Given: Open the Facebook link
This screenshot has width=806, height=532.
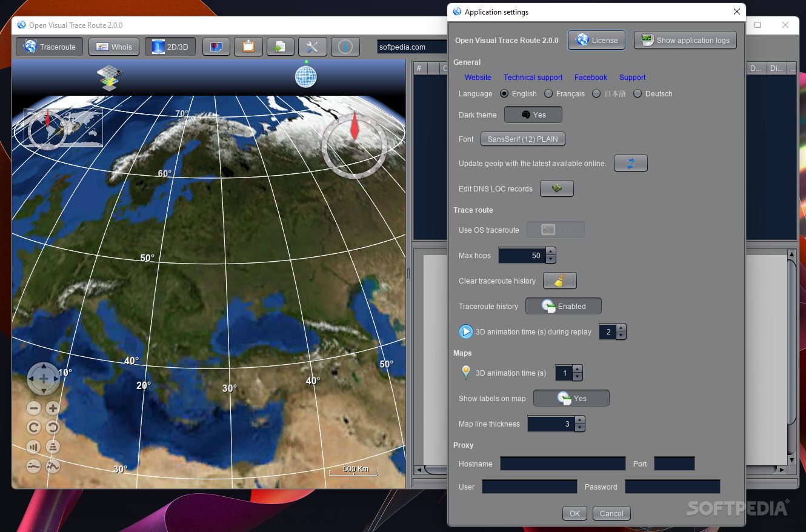Looking at the screenshot, I should pos(591,78).
